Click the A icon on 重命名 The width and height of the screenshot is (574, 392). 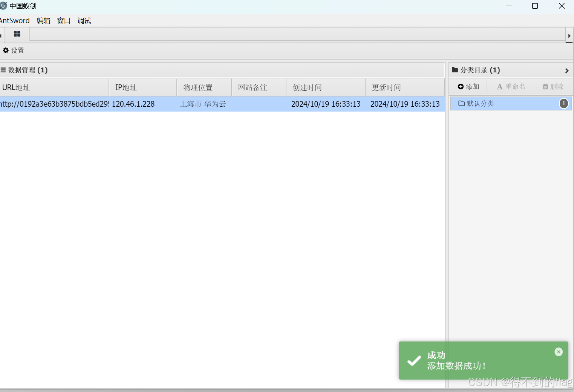point(500,87)
